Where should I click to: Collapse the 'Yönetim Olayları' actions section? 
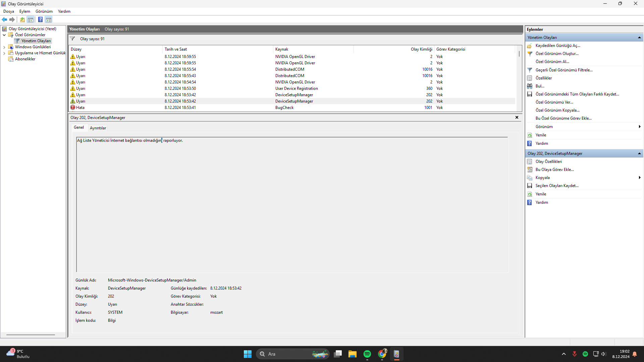pos(639,38)
